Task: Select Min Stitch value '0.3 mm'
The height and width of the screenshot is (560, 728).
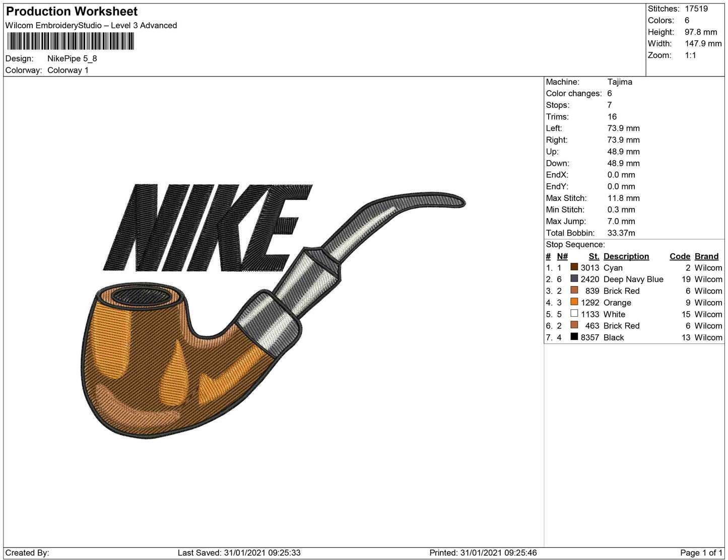Action: click(621, 209)
